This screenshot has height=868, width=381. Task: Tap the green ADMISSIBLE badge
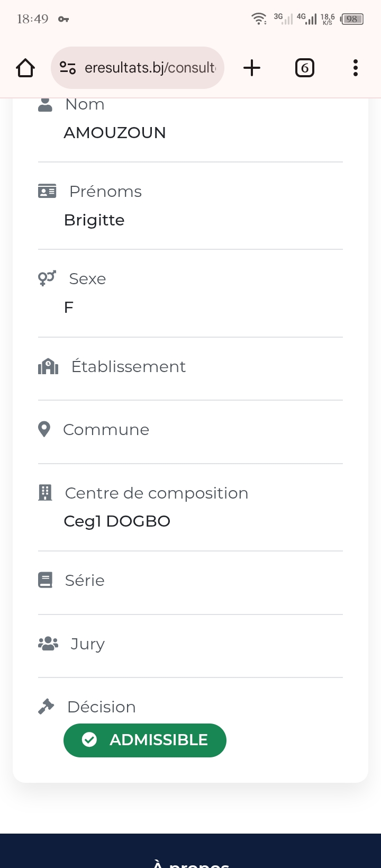click(x=145, y=740)
